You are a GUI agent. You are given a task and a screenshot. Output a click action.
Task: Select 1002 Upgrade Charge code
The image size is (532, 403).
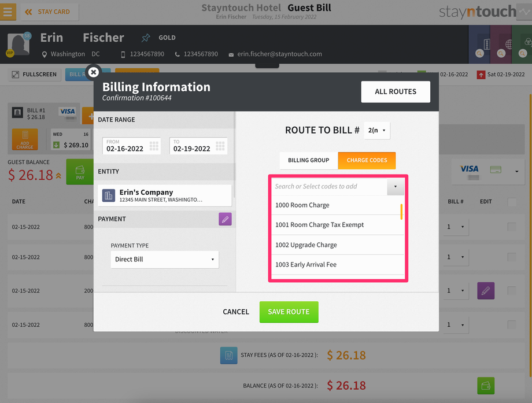pyautogui.click(x=338, y=245)
